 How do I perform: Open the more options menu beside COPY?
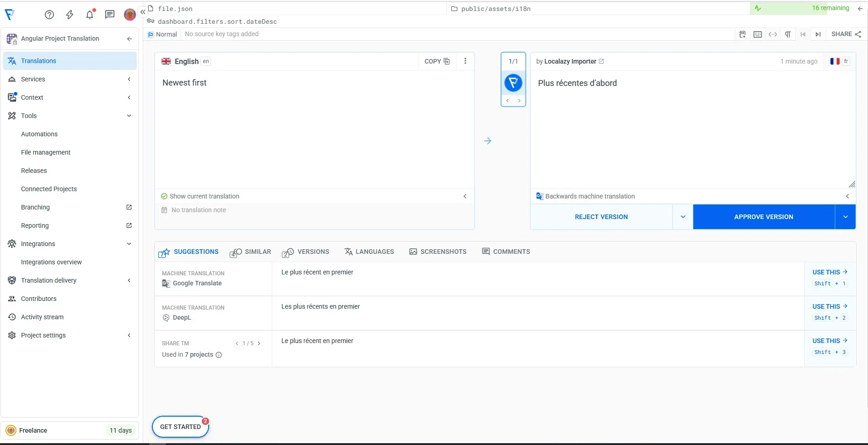tap(465, 61)
